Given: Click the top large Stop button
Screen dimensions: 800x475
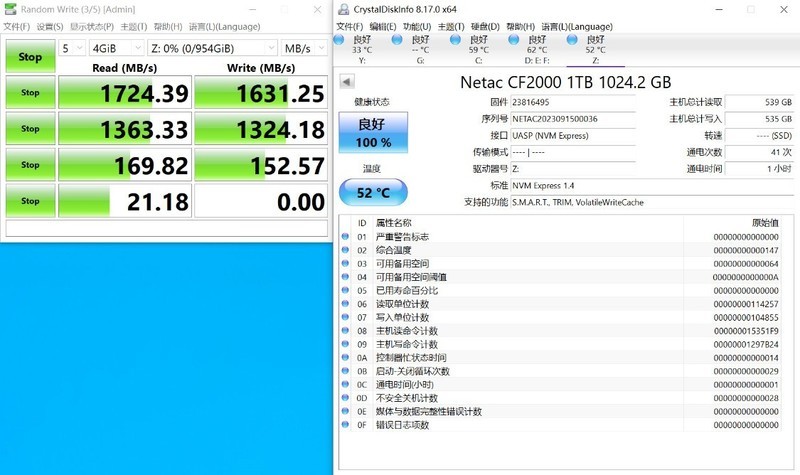Looking at the screenshot, I should (29, 57).
